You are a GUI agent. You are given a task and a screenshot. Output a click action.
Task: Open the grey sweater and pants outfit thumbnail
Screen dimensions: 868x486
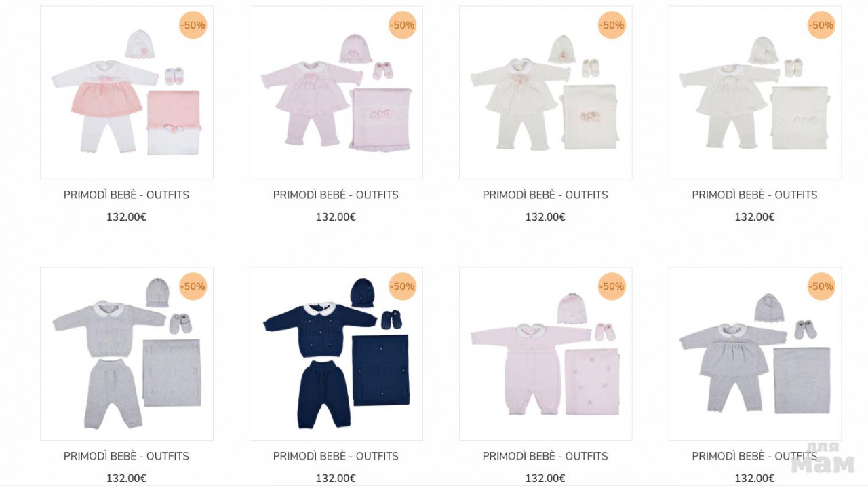pos(127,354)
